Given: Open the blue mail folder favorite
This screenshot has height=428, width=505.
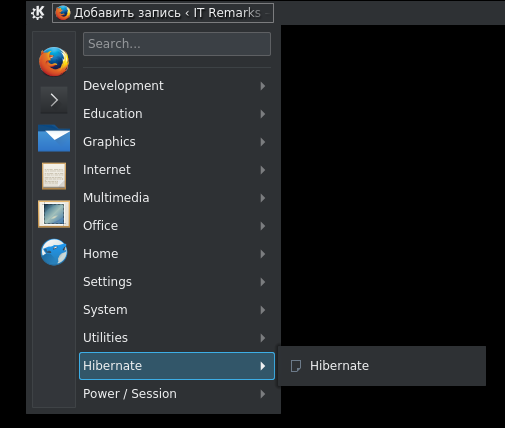Looking at the screenshot, I should [x=54, y=138].
